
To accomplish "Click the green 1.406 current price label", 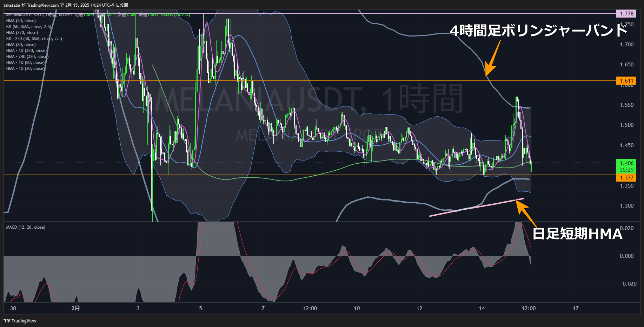I will 626,163.
